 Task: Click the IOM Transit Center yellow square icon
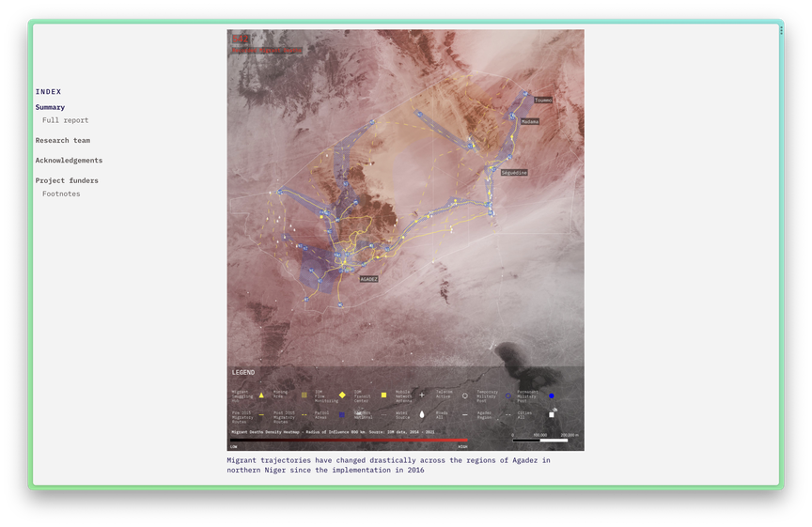click(x=383, y=395)
